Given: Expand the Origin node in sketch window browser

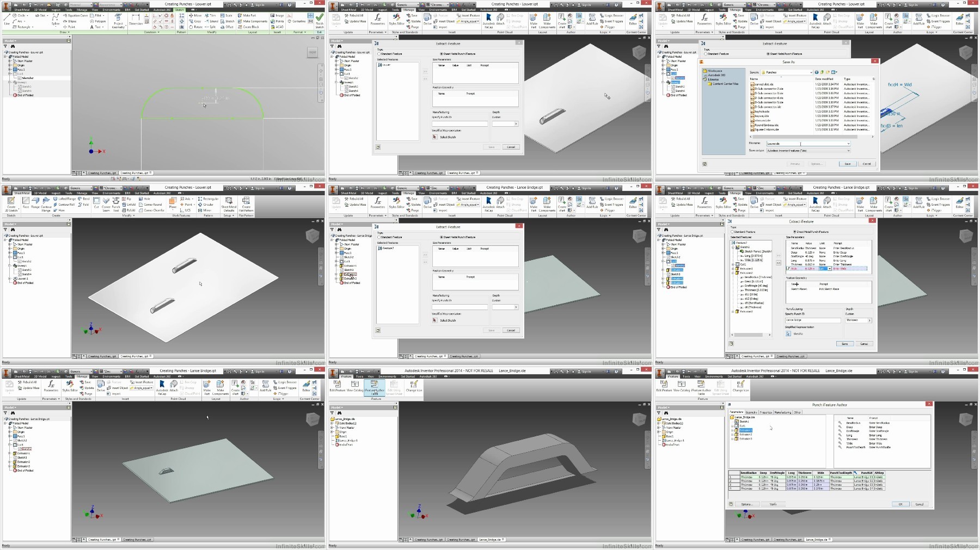Looking at the screenshot, I should pos(10,65).
